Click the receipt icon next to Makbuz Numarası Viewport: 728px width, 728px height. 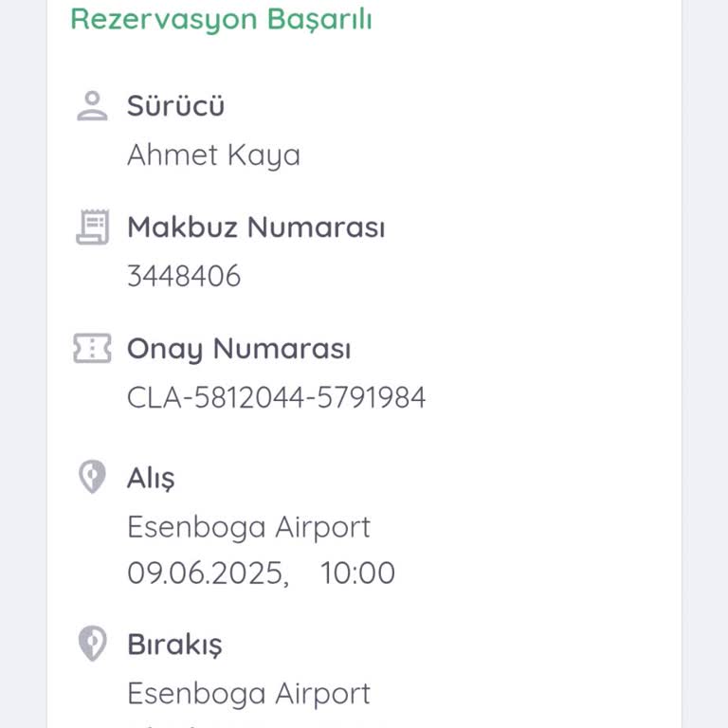click(92, 227)
